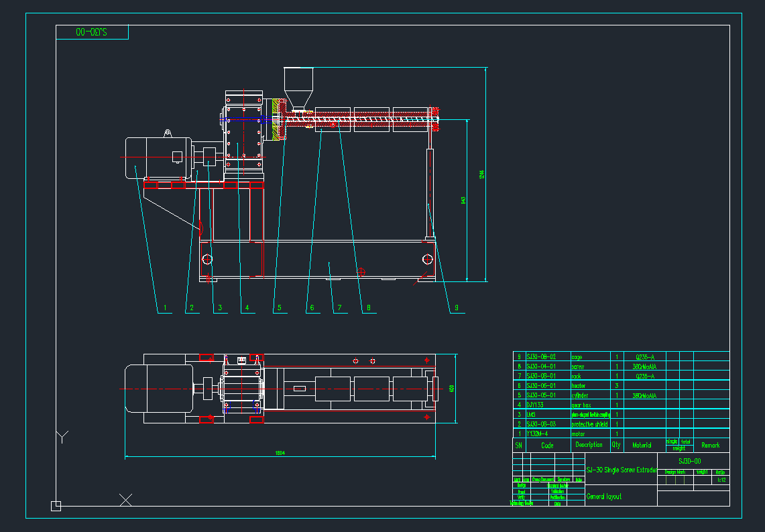Viewport: 765px width, 532px height.
Task: Select the motor outline in the plan view
Action: (158, 389)
